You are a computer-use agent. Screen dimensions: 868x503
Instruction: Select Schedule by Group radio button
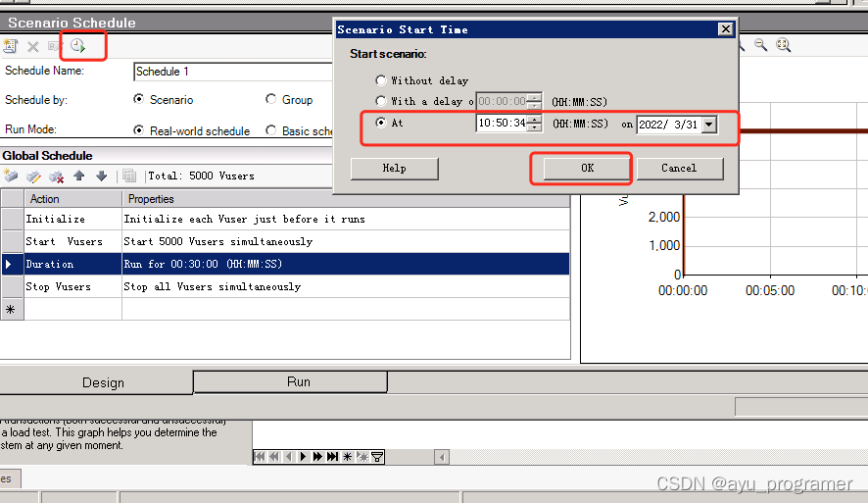pos(270,99)
